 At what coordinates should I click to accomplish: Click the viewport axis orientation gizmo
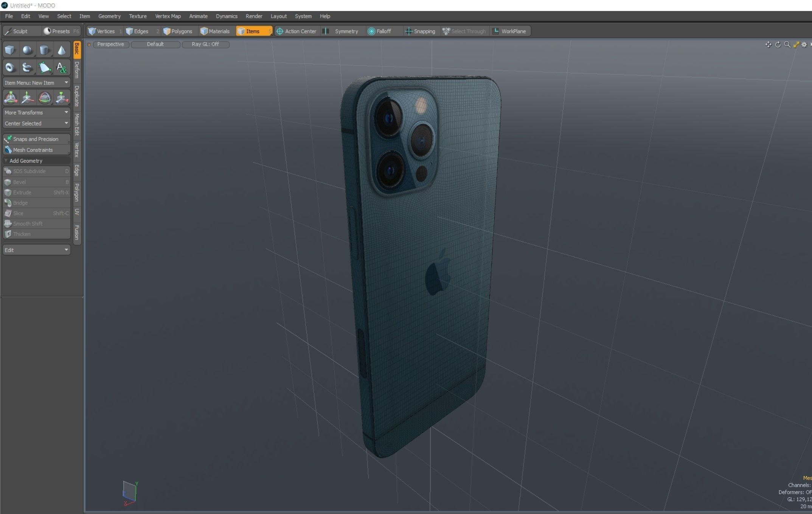click(130, 493)
